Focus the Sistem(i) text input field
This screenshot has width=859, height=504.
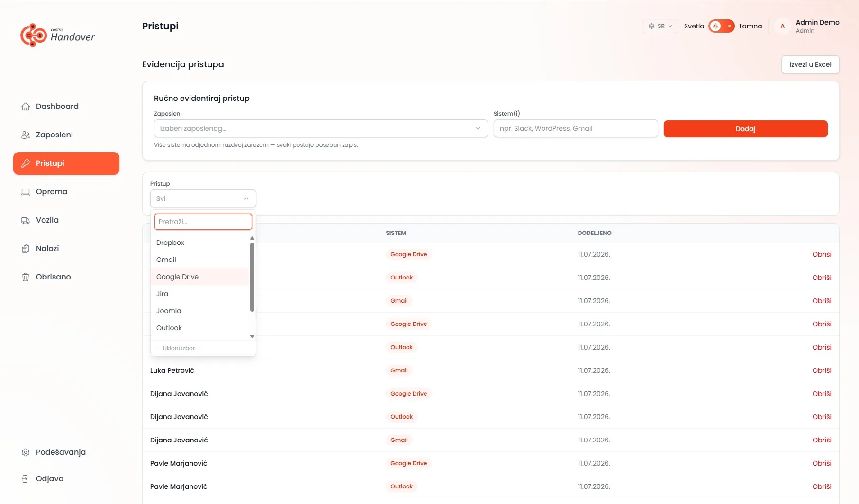point(576,128)
